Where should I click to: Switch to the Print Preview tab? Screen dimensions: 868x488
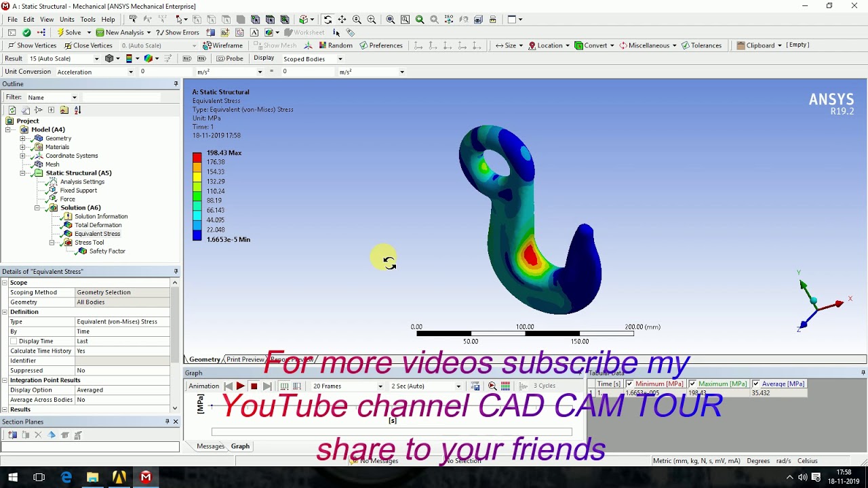point(245,359)
